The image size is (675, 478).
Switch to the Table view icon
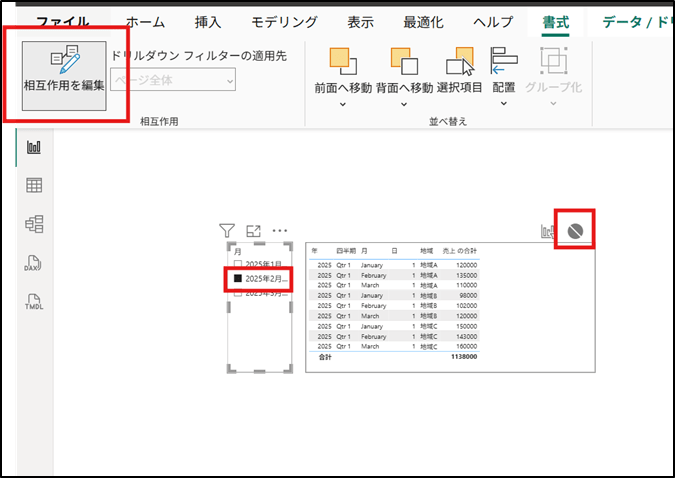pyautogui.click(x=34, y=185)
